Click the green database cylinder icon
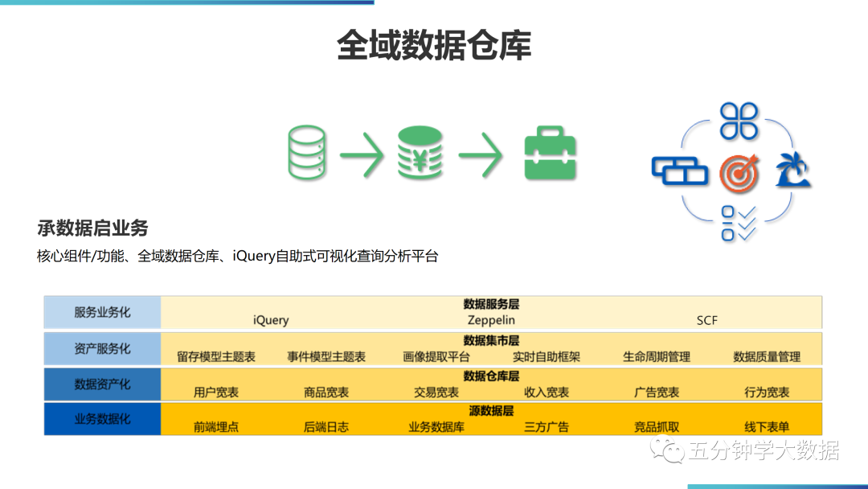 (x=308, y=152)
